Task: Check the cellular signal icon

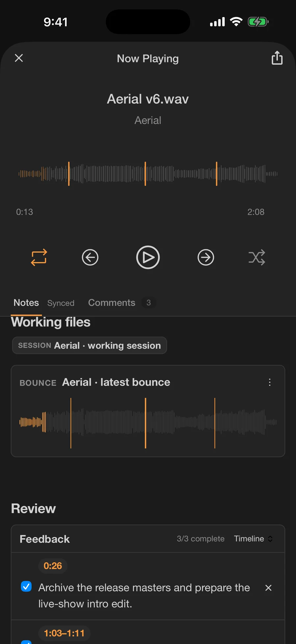Action: (x=217, y=22)
